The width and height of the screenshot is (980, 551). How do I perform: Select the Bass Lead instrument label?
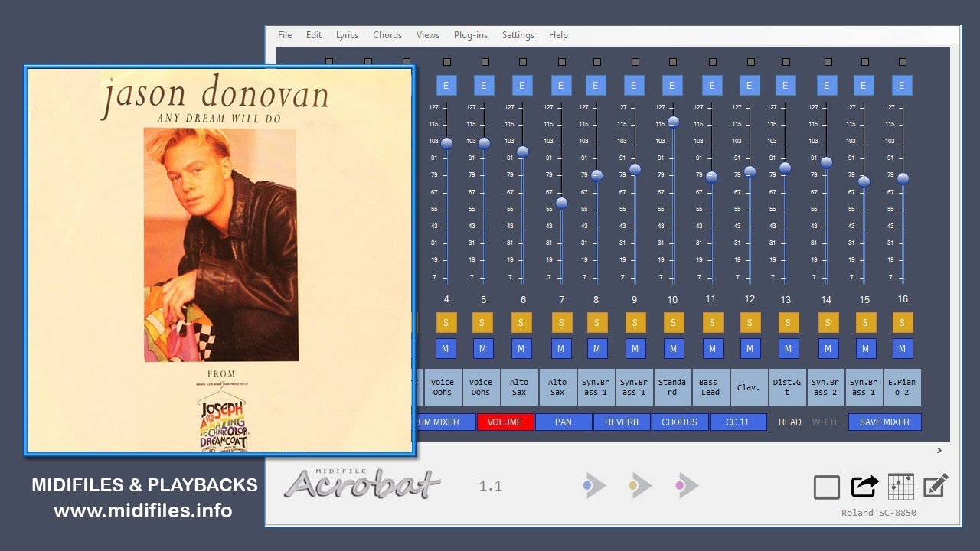(x=710, y=387)
